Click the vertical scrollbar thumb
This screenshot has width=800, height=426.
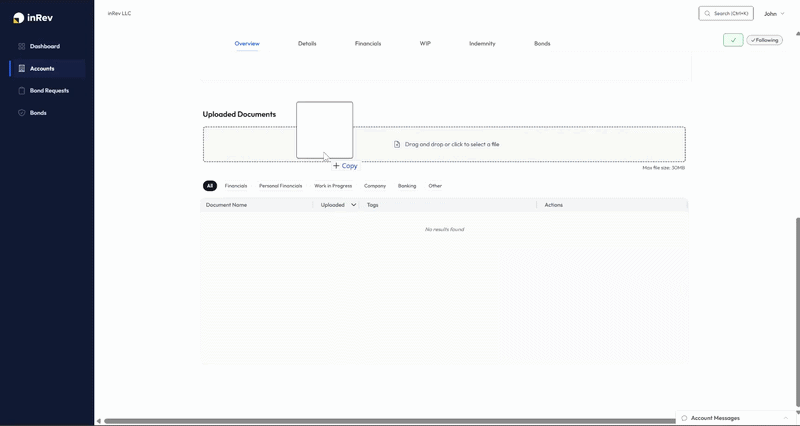[798, 312]
